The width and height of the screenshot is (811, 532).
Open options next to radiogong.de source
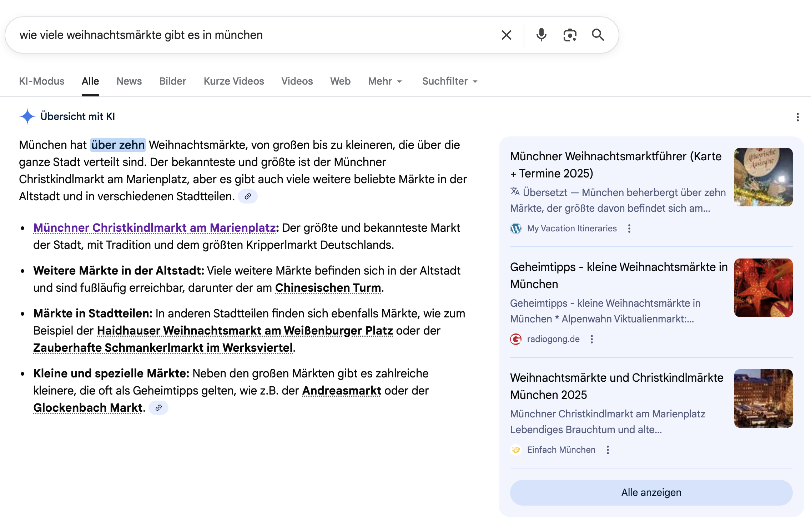click(x=592, y=339)
